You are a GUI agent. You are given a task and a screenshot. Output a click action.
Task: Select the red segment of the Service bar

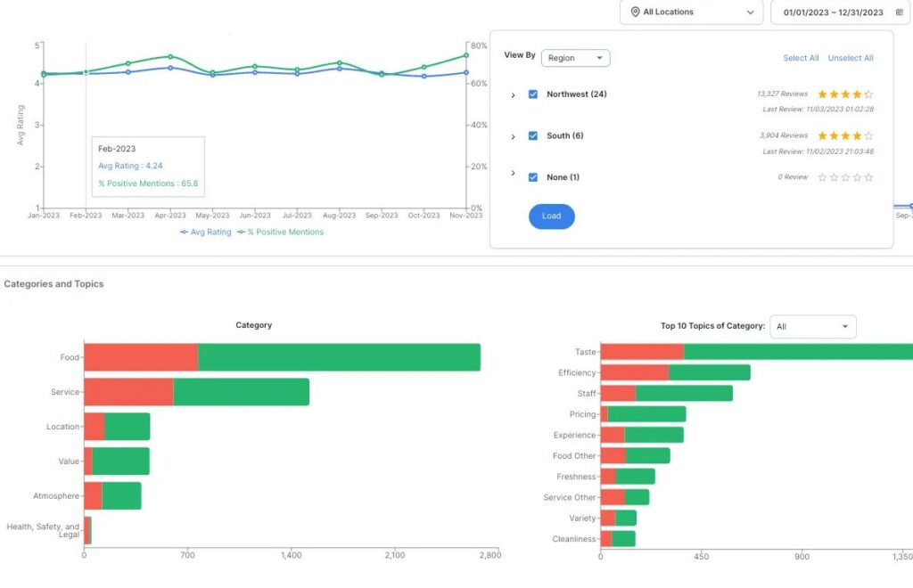coord(128,392)
